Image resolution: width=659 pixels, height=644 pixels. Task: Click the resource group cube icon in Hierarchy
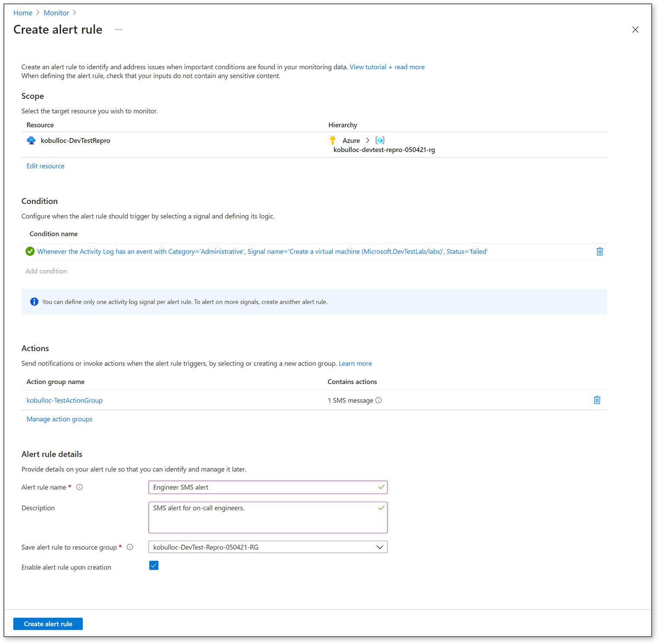(x=380, y=140)
